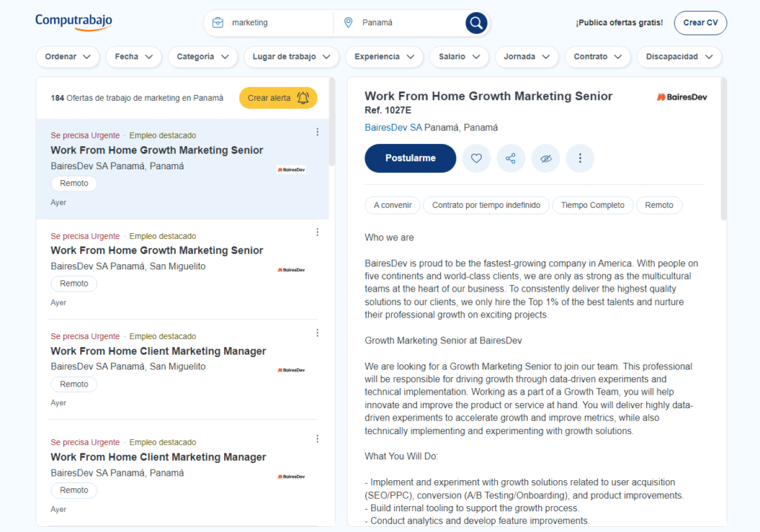Expand the Ordenar dropdown
This screenshot has height=532, width=760.
tap(68, 56)
